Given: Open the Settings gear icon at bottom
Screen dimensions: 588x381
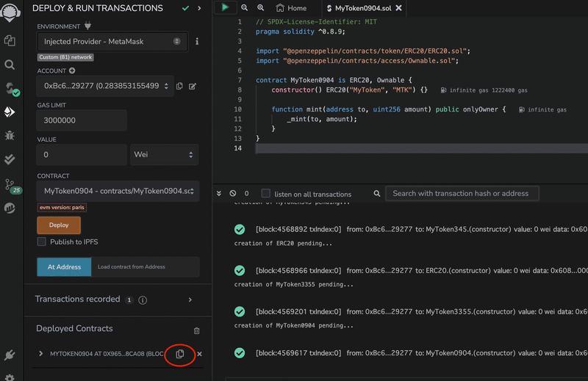Looking at the screenshot, I should point(10,377).
